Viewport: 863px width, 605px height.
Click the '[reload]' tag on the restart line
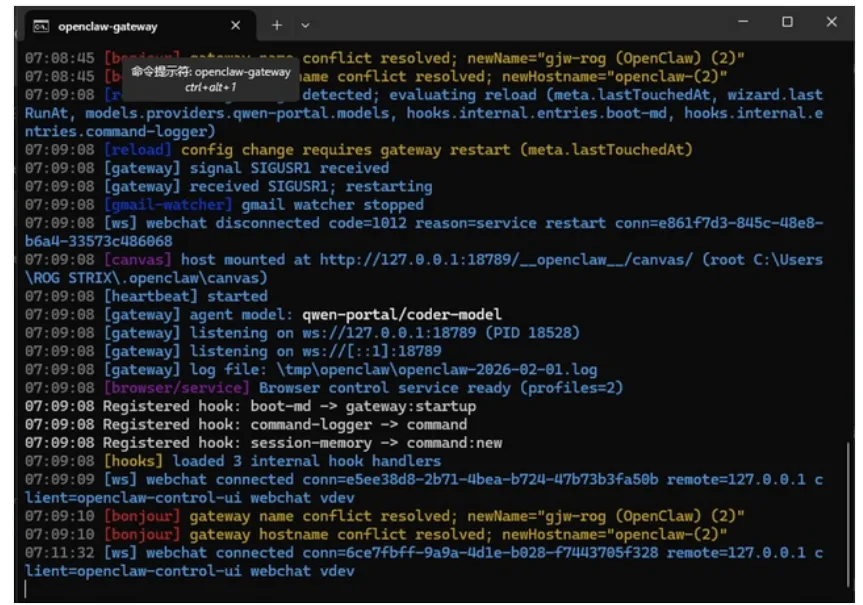[x=138, y=150]
